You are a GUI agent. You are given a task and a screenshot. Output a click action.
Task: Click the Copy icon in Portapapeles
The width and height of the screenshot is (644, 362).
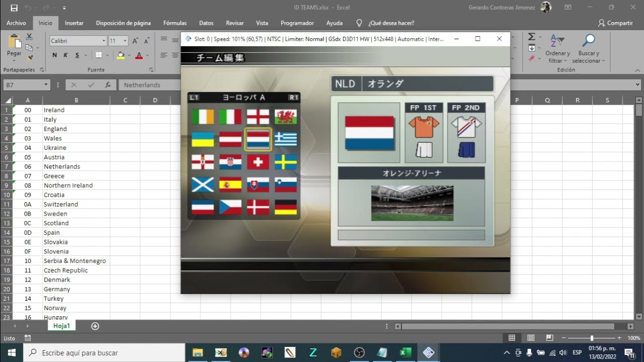coord(29,47)
